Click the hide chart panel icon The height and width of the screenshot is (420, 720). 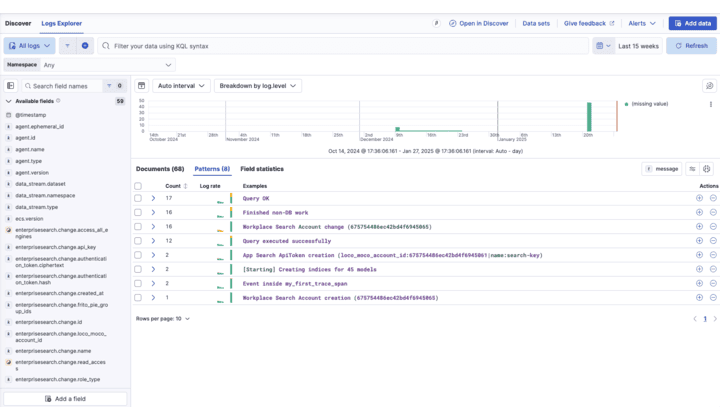[142, 86]
